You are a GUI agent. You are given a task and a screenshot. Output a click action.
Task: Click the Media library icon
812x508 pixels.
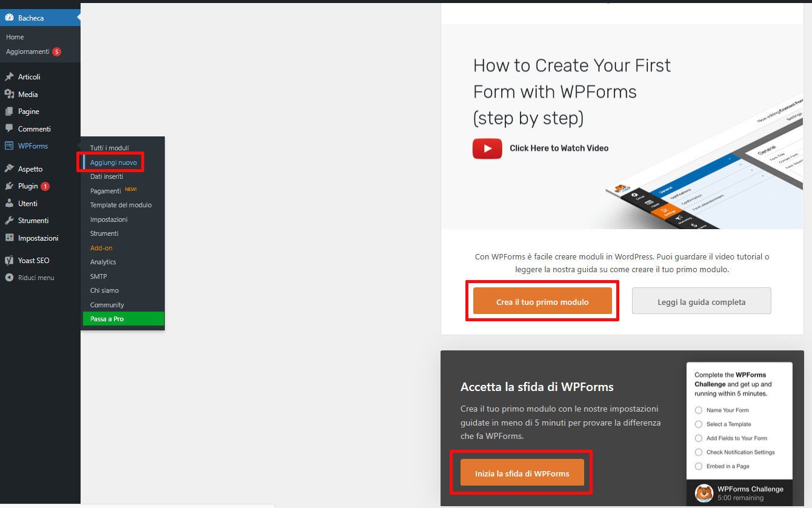pos(9,94)
